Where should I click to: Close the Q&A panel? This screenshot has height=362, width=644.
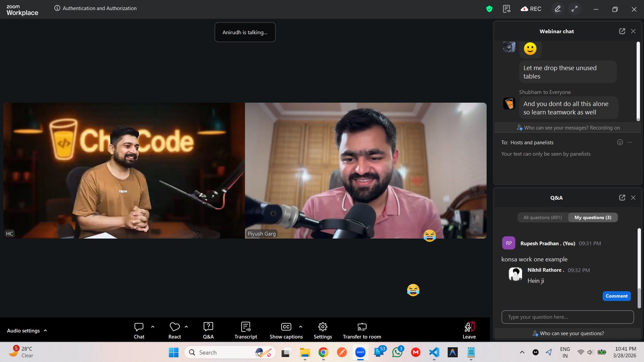(633, 198)
